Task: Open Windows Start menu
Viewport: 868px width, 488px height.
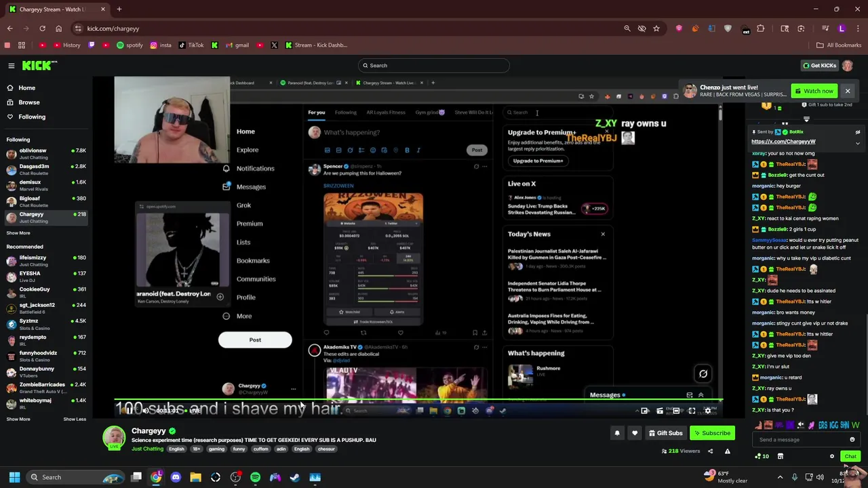Action: tap(14, 477)
